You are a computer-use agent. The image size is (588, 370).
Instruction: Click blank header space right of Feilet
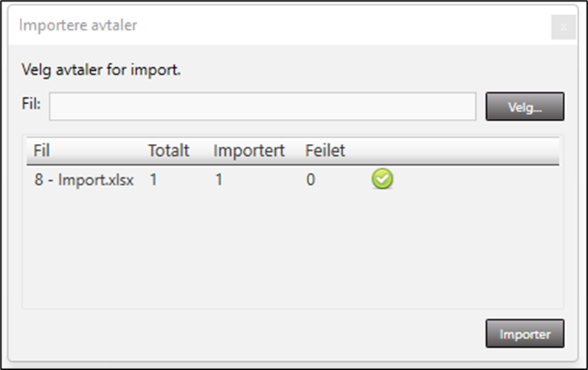pos(457,151)
